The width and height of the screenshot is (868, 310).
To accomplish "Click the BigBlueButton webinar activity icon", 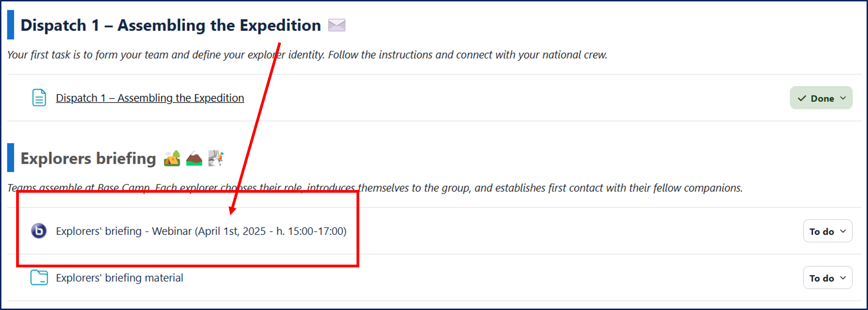I will [39, 231].
